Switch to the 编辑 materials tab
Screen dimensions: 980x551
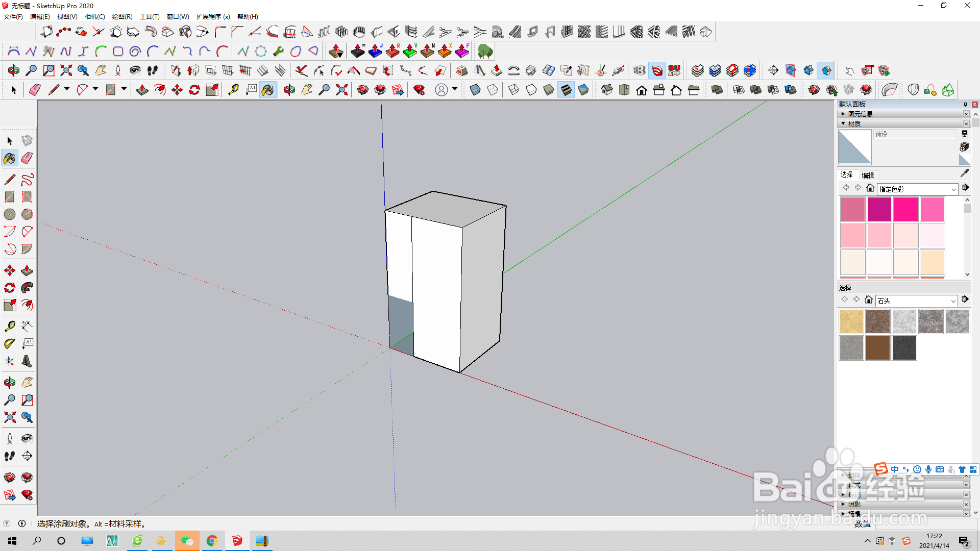[868, 175]
